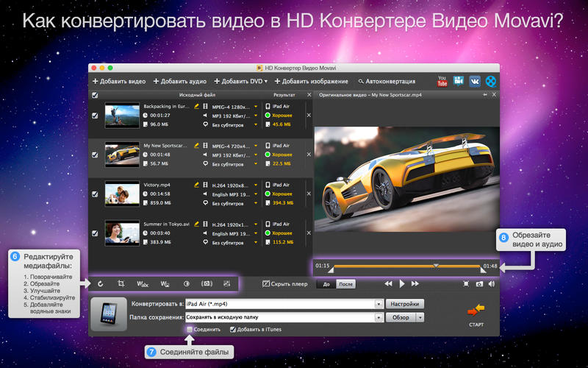The image size is (588, 368).
Task: Click Добавить аудио
Action: click(180, 81)
